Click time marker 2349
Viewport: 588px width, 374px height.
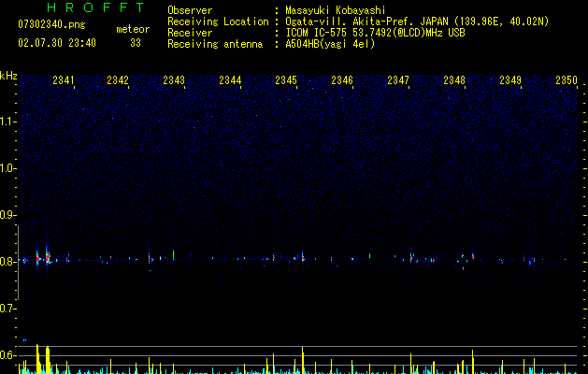tap(510, 80)
